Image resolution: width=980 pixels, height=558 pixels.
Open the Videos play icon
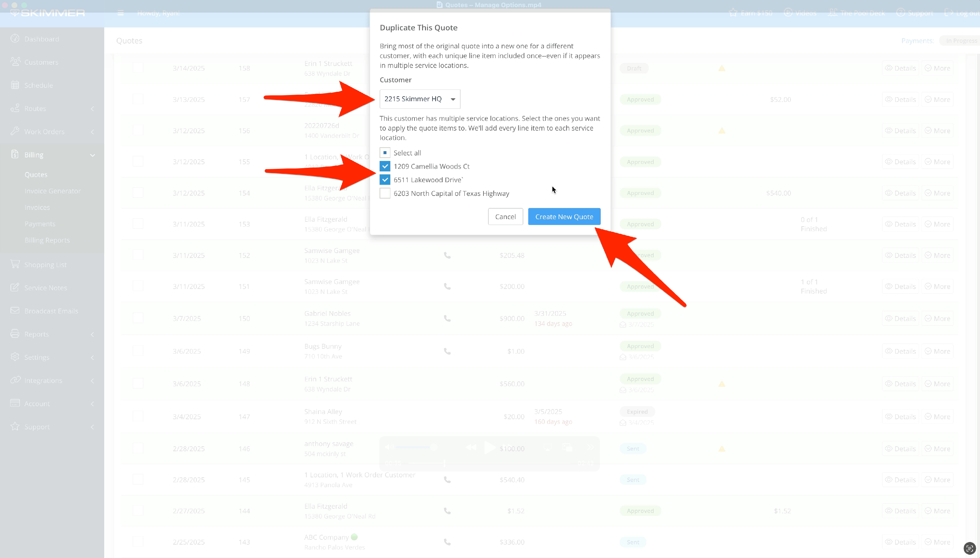click(x=788, y=13)
